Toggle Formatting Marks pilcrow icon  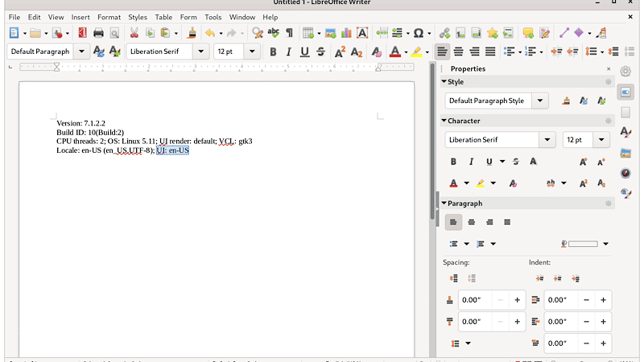pyautogui.click(x=290, y=33)
